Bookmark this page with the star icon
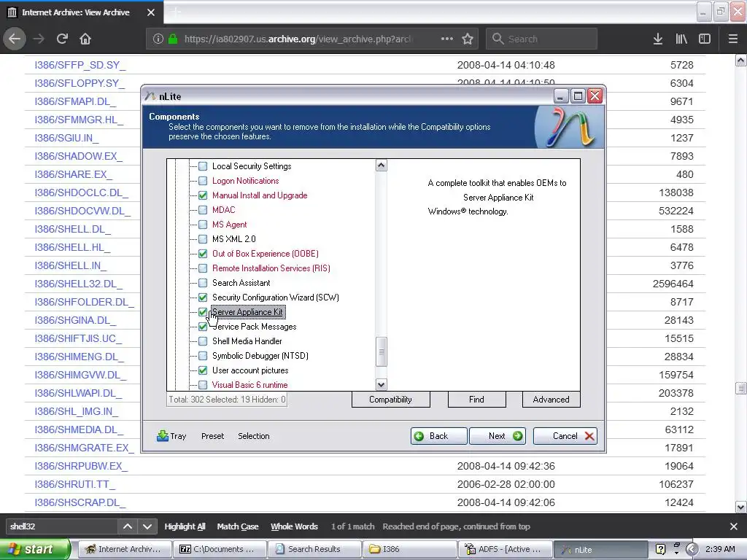The width and height of the screenshot is (747, 560). click(x=468, y=39)
